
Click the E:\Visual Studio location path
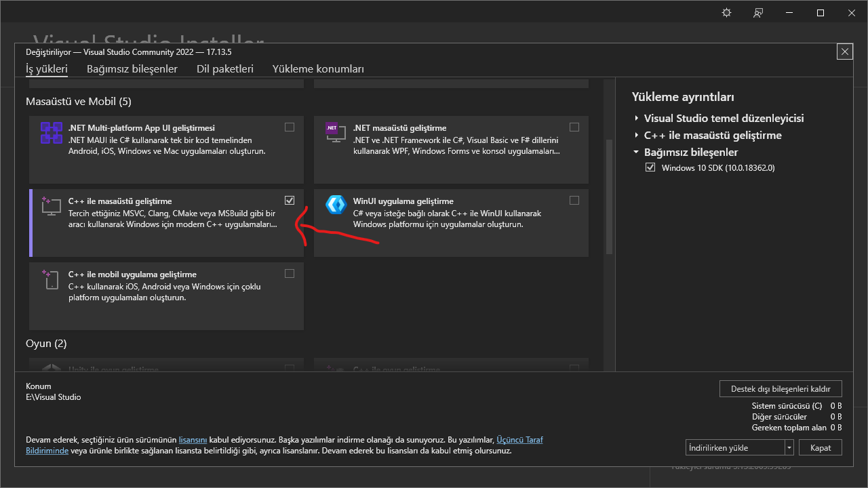tap(53, 397)
